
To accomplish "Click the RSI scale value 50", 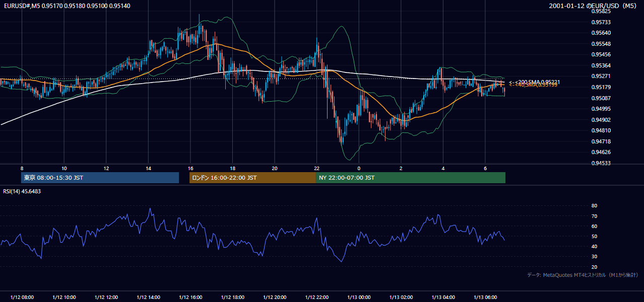I will coord(594,237).
